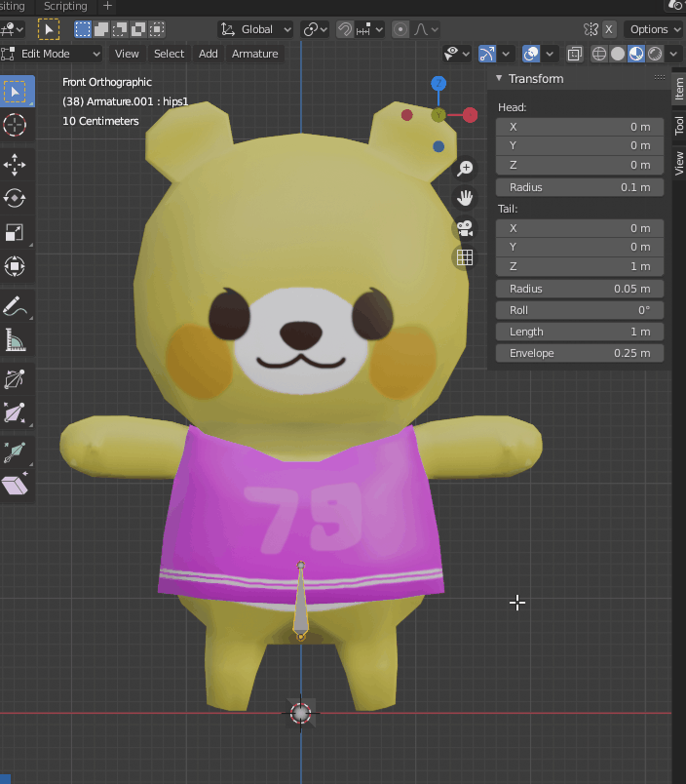The width and height of the screenshot is (686, 784).
Task: Open the Add menu
Action: click(208, 54)
